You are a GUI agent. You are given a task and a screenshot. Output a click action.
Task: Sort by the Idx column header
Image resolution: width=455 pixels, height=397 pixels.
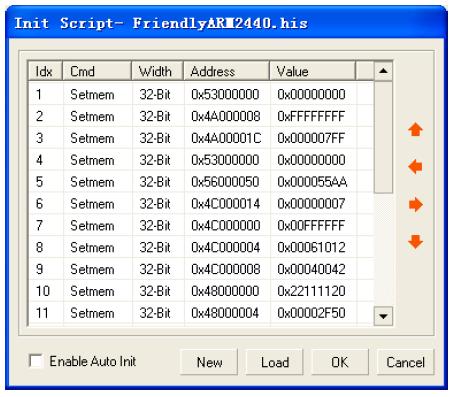click(x=45, y=71)
